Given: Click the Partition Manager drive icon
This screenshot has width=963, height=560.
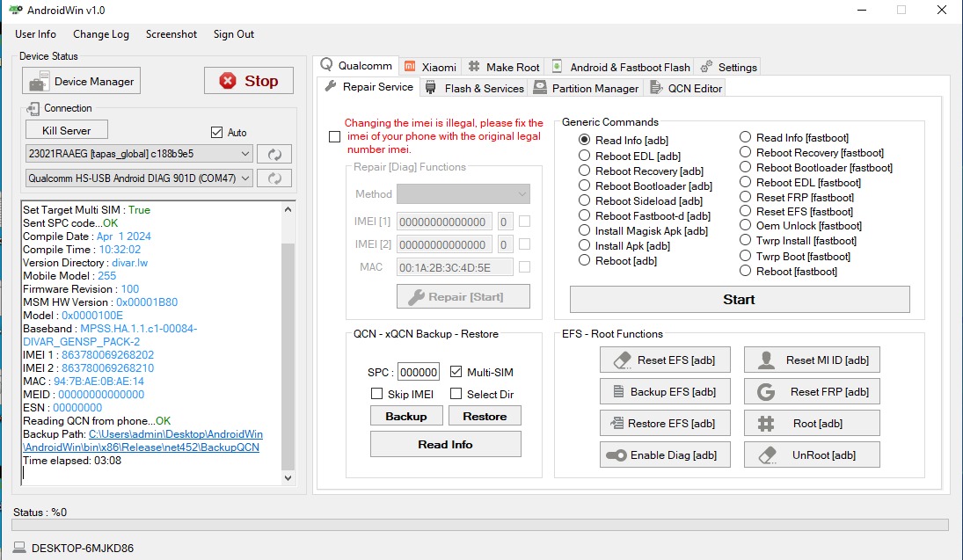Looking at the screenshot, I should pos(540,87).
